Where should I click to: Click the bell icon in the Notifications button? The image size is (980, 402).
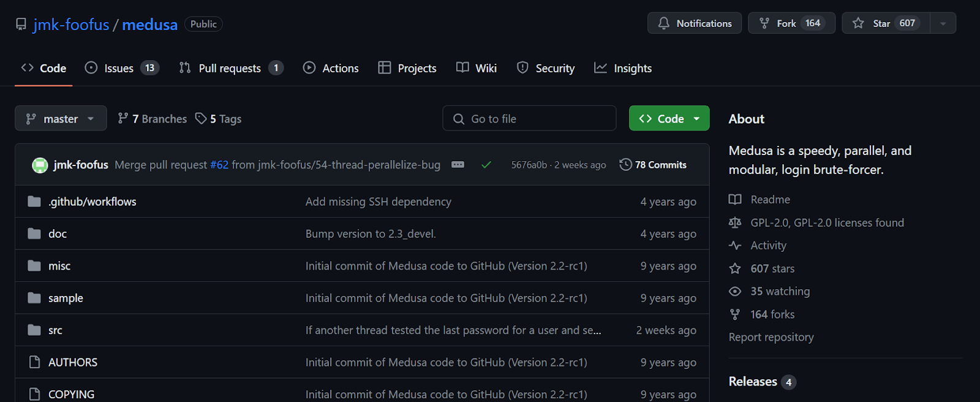664,23
